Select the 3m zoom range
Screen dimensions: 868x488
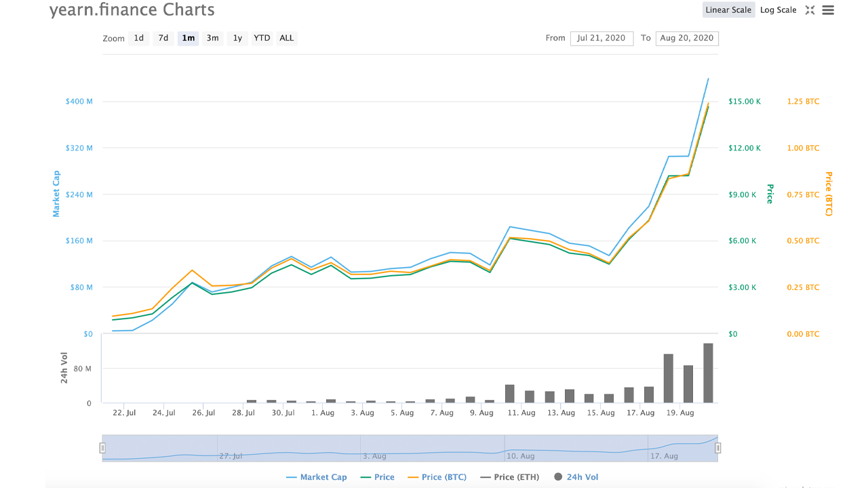point(213,38)
